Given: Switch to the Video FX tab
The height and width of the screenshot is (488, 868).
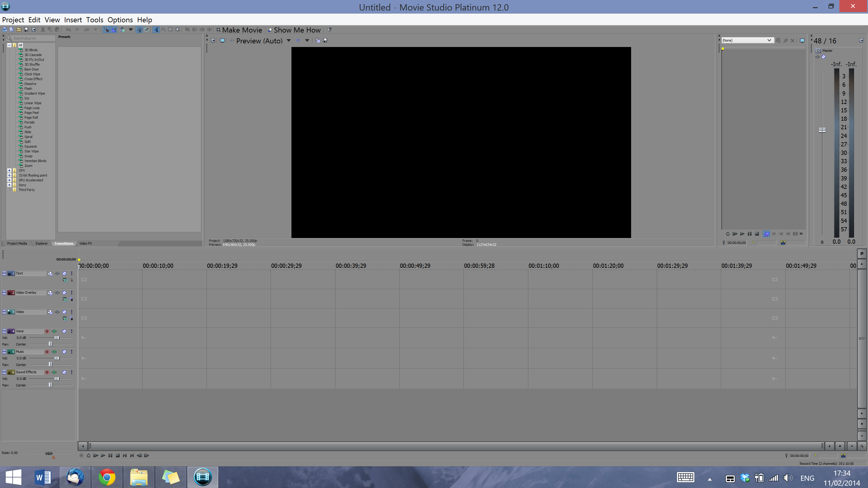Looking at the screenshot, I should click(85, 243).
